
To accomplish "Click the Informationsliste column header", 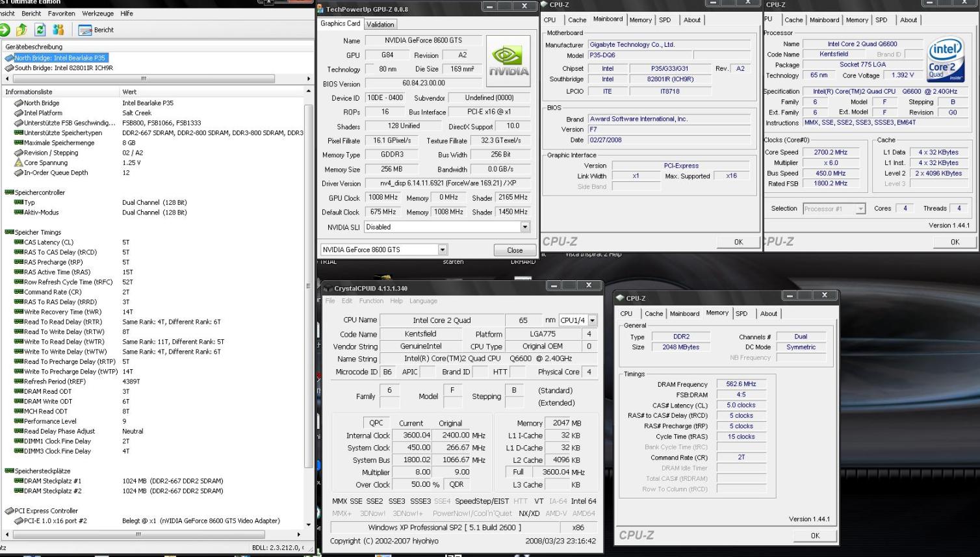I will [60, 92].
